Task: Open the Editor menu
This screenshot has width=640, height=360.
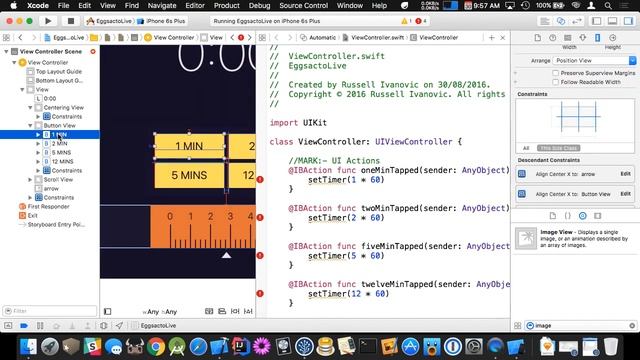Action: [195, 5]
